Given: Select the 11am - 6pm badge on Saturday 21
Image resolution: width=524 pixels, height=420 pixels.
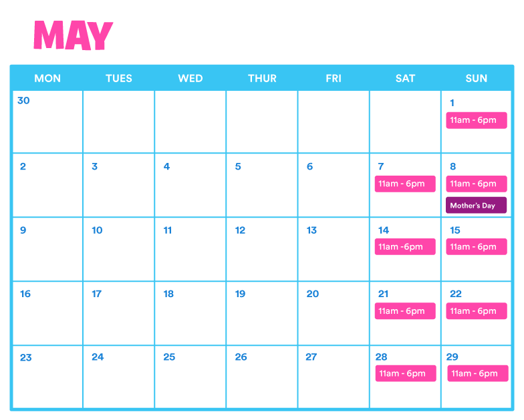Looking at the screenshot, I should tap(405, 311).
